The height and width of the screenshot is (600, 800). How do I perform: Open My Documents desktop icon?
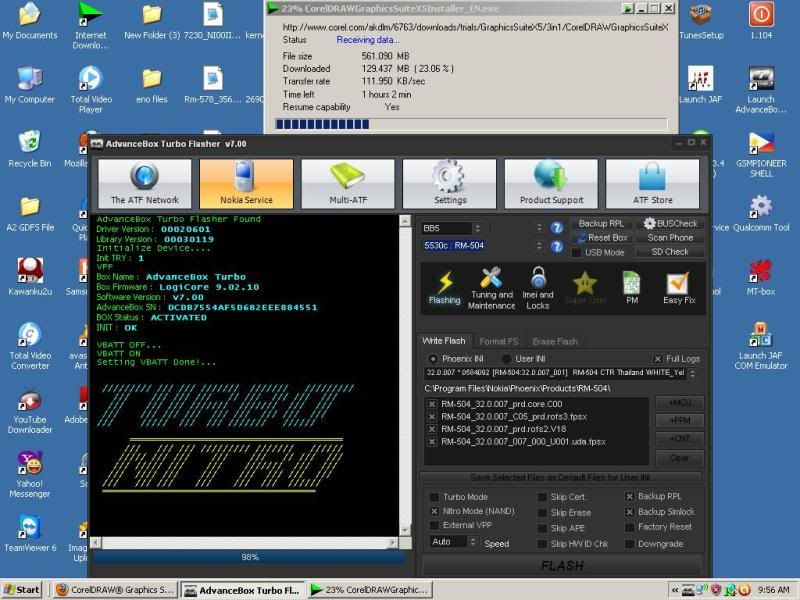pyautogui.click(x=30, y=22)
